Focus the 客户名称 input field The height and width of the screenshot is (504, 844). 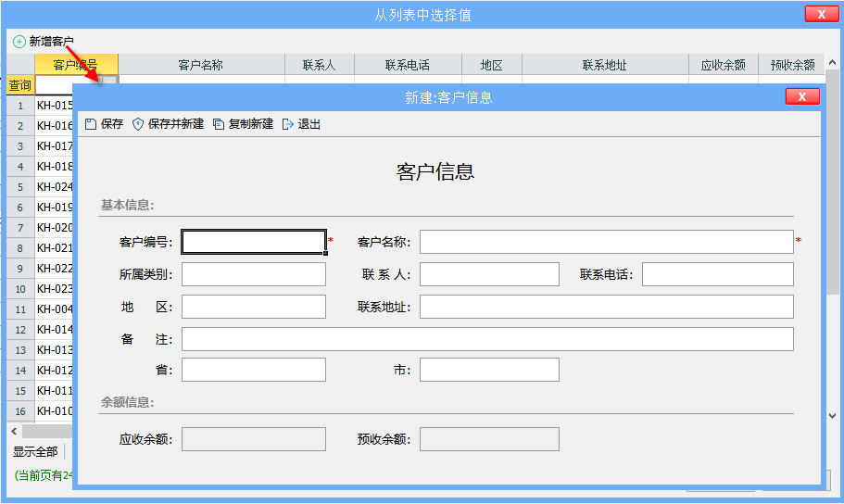(607, 242)
